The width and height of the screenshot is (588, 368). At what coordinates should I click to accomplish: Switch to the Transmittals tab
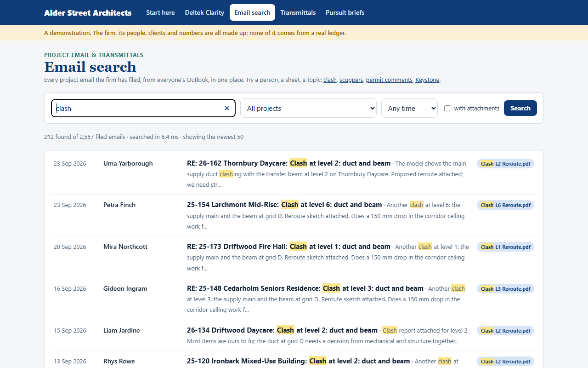pyautogui.click(x=298, y=12)
